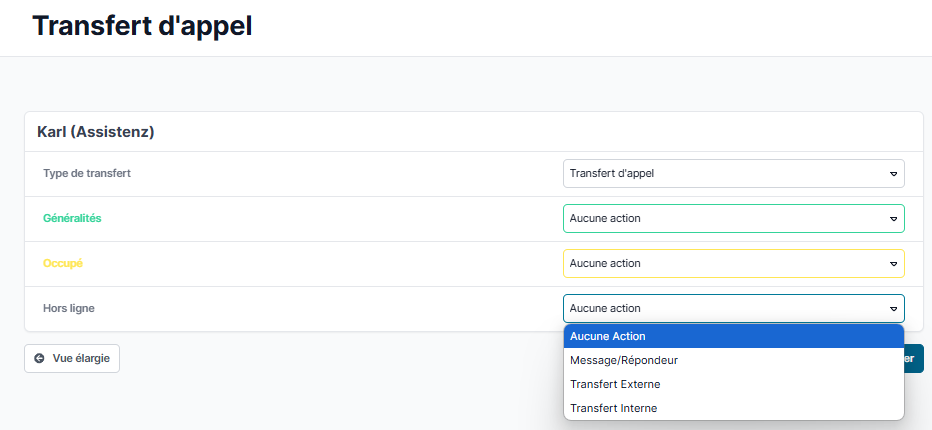The image size is (932, 430).
Task: Click the yellow Occupé label
Action: click(62, 263)
